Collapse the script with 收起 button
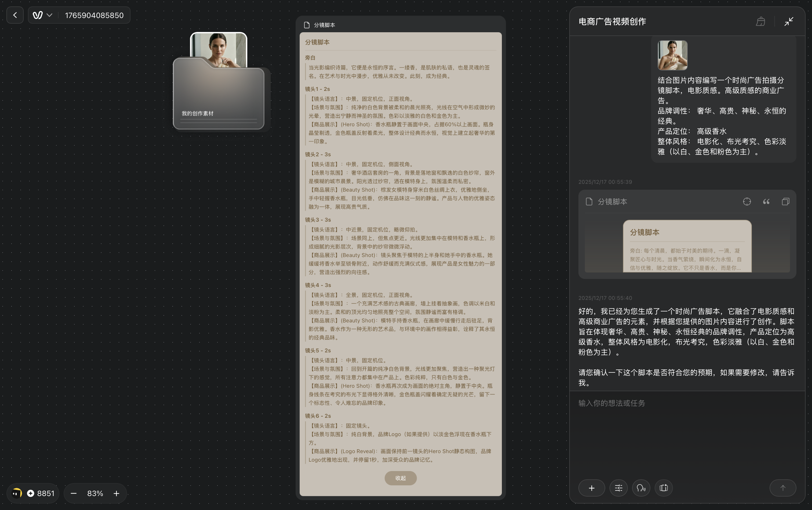812x510 pixels. pyautogui.click(x=400, y=478)
